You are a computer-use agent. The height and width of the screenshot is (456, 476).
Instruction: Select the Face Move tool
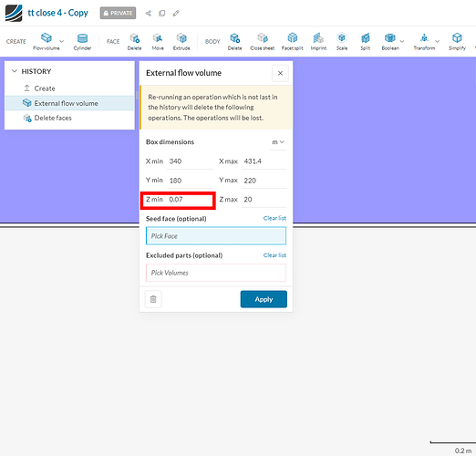pyautogui.click(x=158, y=41)
